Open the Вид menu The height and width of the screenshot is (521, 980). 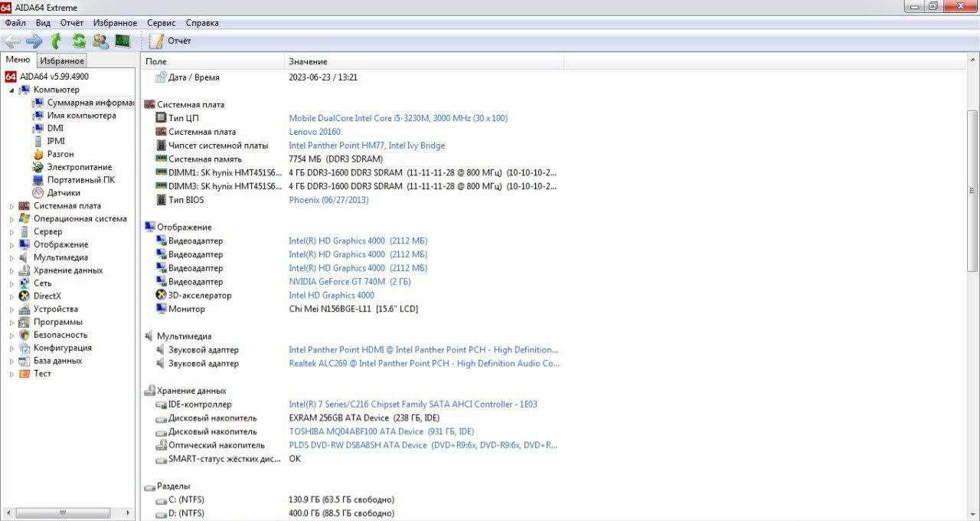tap(43, 23)
